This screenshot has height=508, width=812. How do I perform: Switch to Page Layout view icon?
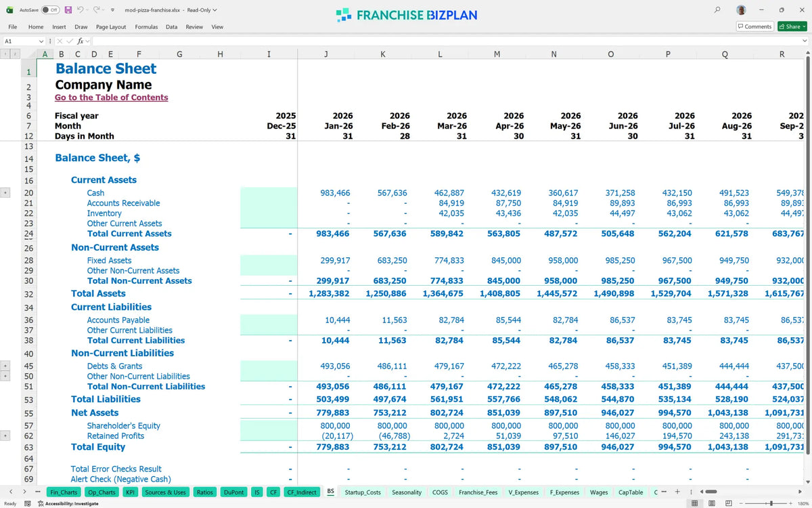pyautogui.click(x=711, y=503)
